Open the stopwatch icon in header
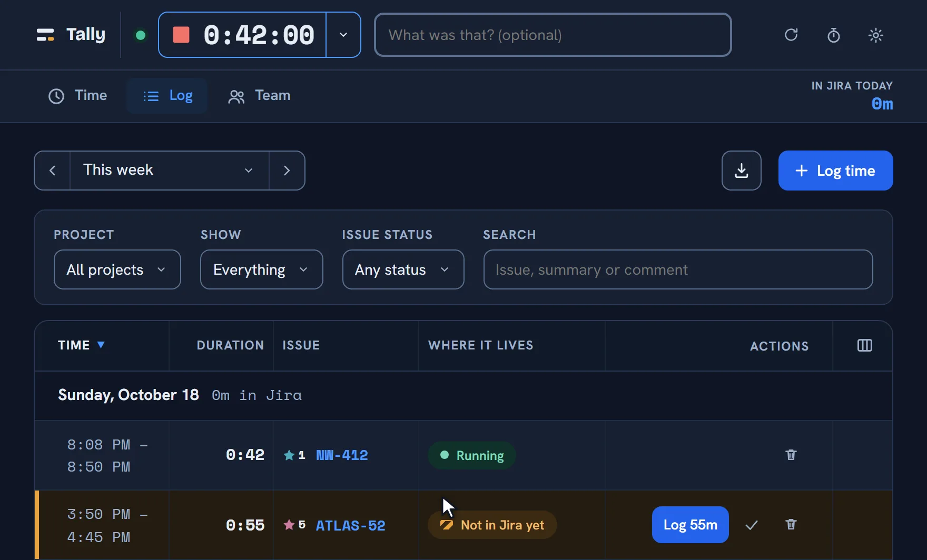Screen dimensions: 927x560 [x=833, y=35]
